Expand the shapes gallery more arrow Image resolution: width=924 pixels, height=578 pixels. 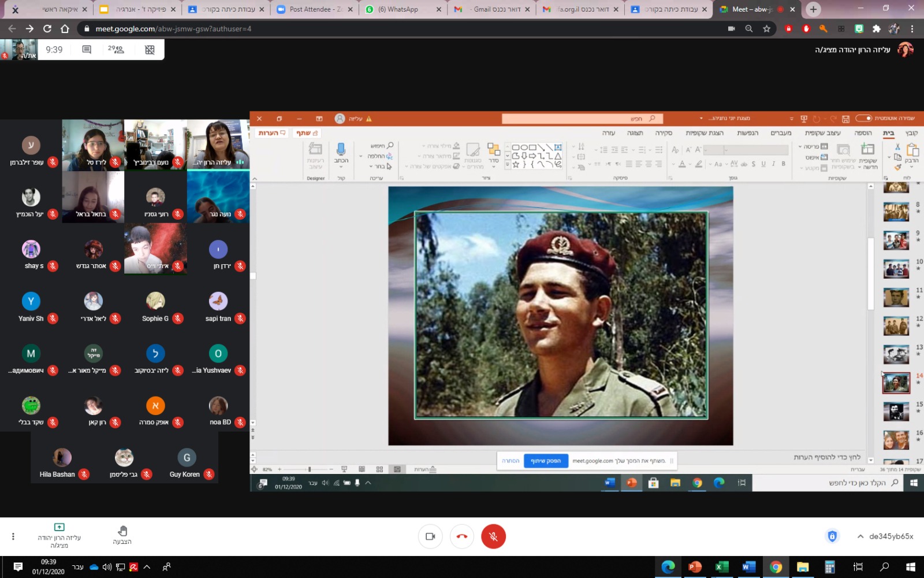point(507,165)
